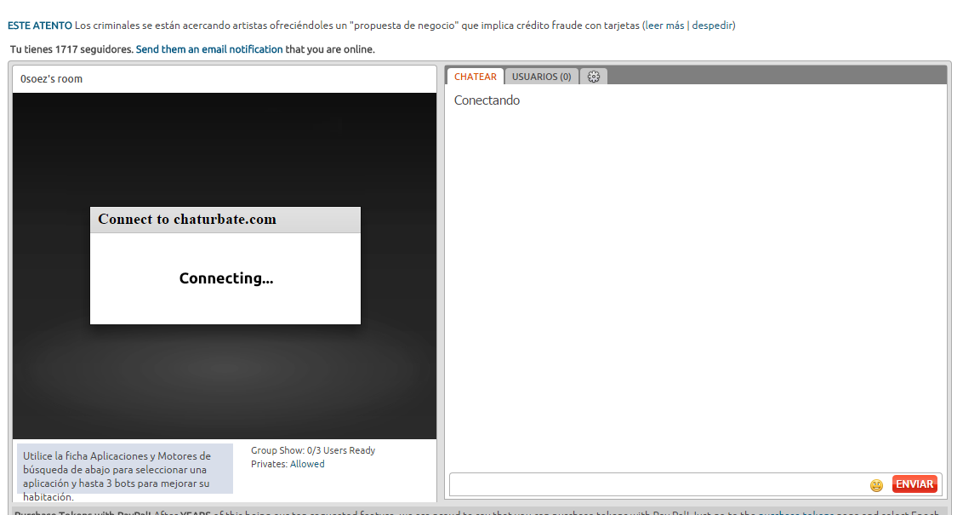The width and height of the screenshot is (980, 515).
Task: Click the 'Connect to chaturbate.com' dialog header
Action: (x=225, y=220)
